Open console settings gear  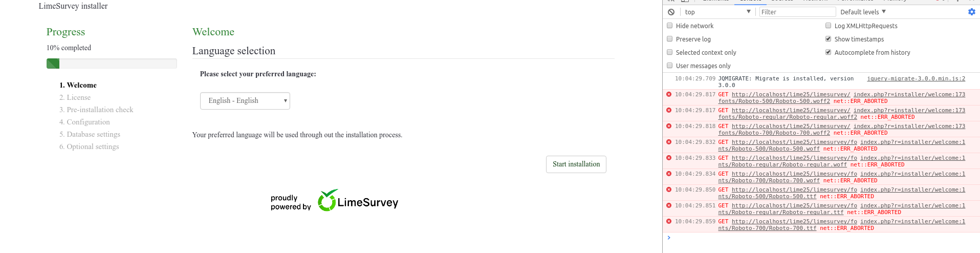tap(971, 12)
